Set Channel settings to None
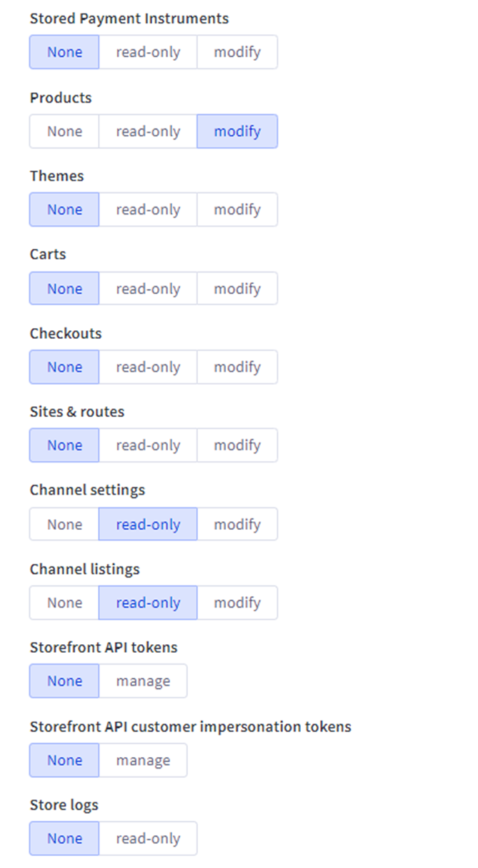The image size is (478, 868). [64, 525]
